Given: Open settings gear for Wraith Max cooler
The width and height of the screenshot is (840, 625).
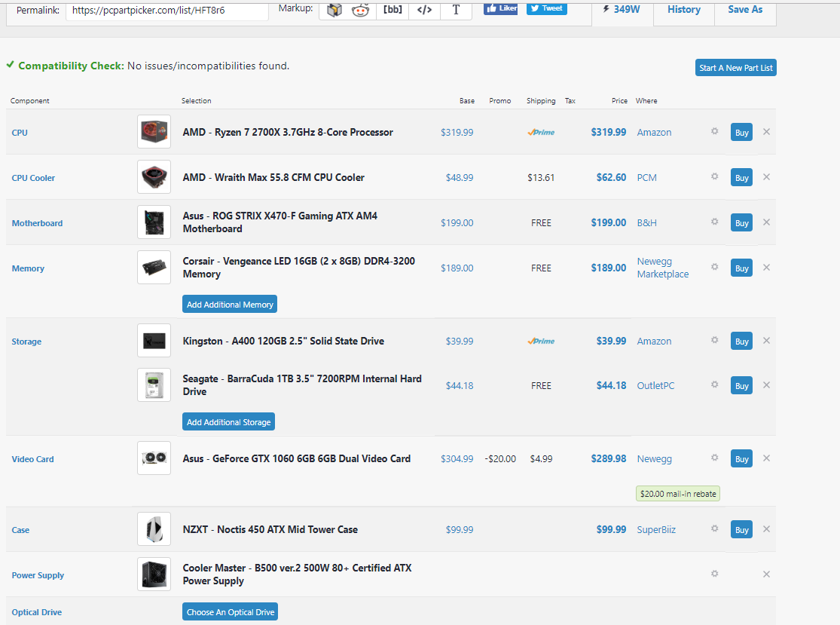Looking at the screenshot, I should [x=715, y=176].
